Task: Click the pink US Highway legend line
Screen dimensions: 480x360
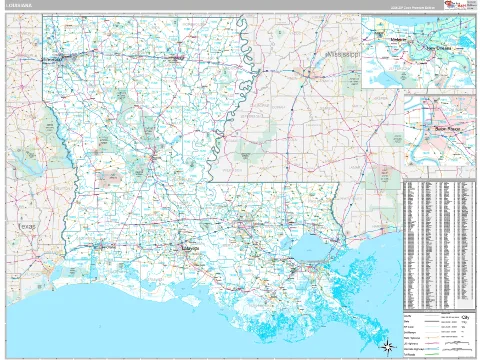Action: 432,343
